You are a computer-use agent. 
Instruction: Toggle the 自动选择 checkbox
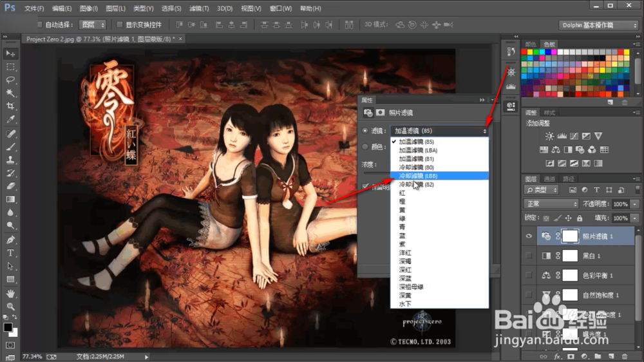40,24
